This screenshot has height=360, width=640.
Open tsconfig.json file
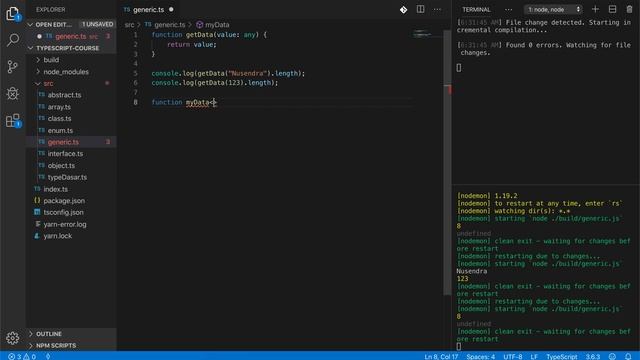63,212
